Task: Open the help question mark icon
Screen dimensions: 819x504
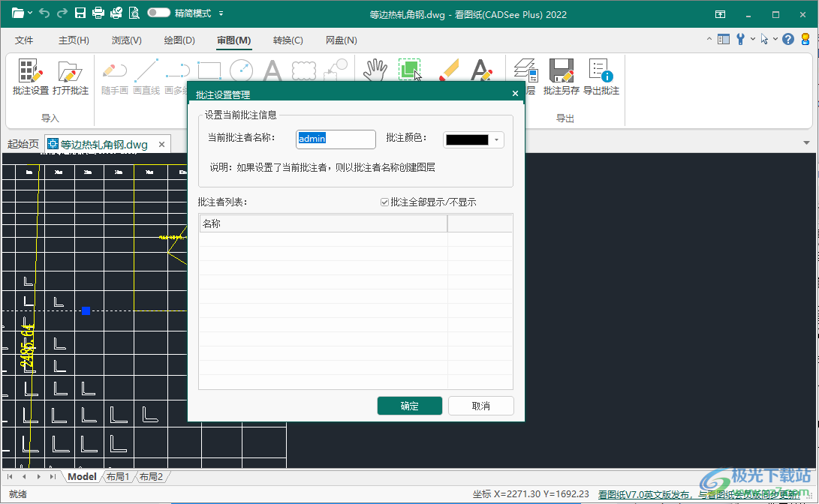Action: click(x=788, y=39)
